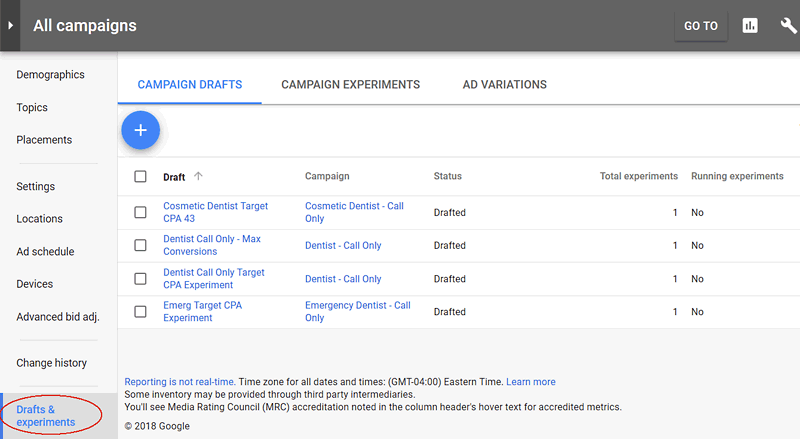The height and width of the screenshot is (439, 800).
Task: Open the Ad Variations tab
Action: click(504, 85)
